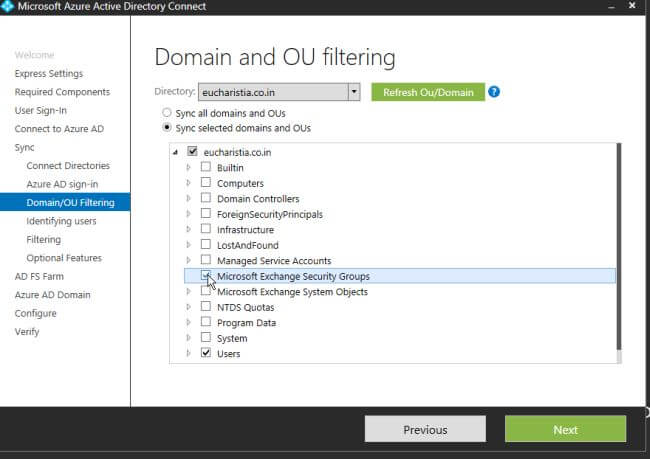650x459 pixels.
Task: Click the green Next button
Action: tap(565, 429)
